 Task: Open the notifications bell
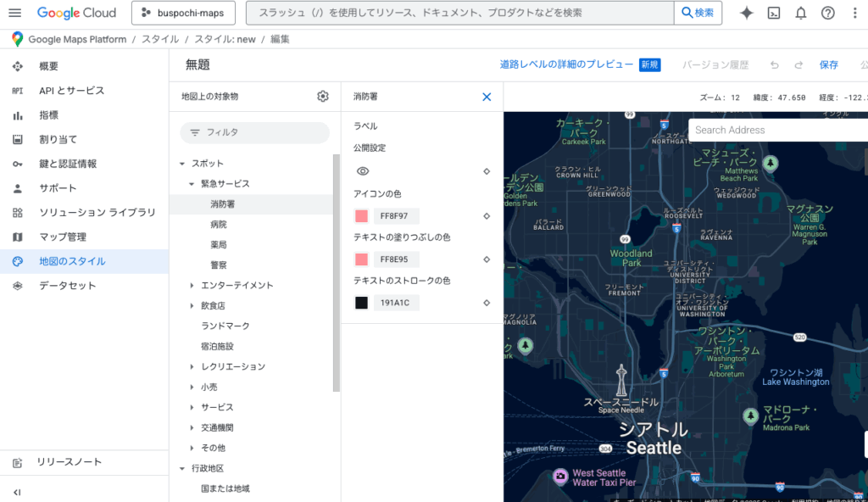tap(801, 13)
